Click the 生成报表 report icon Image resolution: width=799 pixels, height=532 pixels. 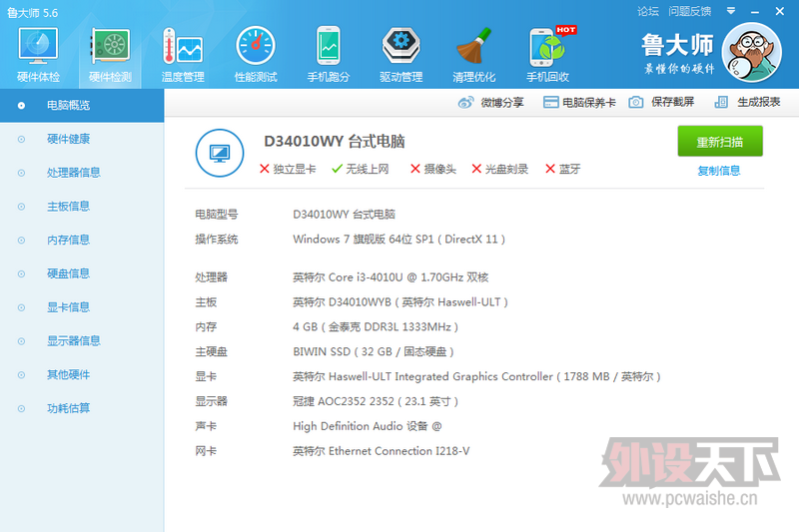721,103
